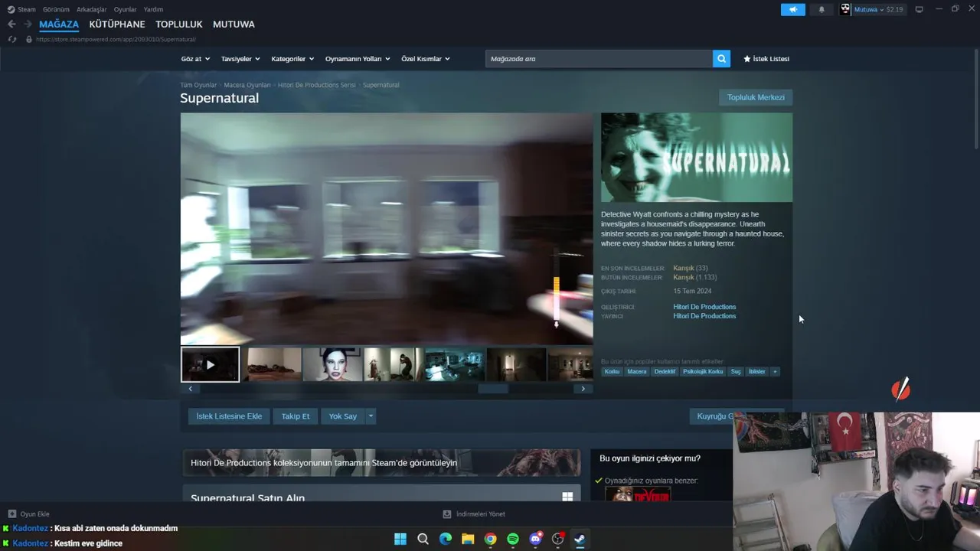Click the Mağazada ara search field
This screenshot has width=980, height=551.
(x=599, y=59)
